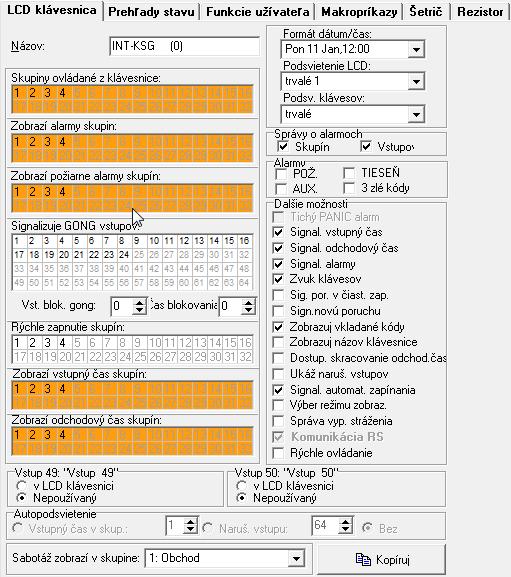Select 'v LCD klávesnici' for Vstup 49
Image resolution: width=511 pixels, height=577 pixels.
(x=21, y=486)
